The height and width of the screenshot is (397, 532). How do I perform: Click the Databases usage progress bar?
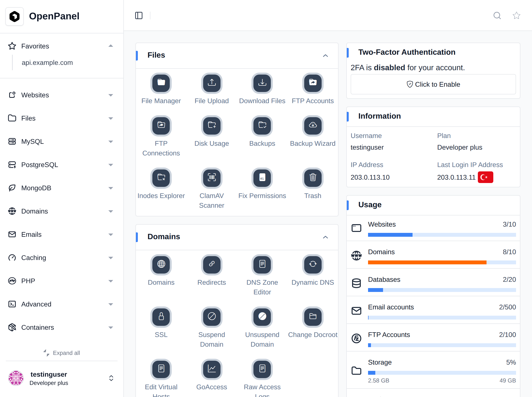[442, 290]
